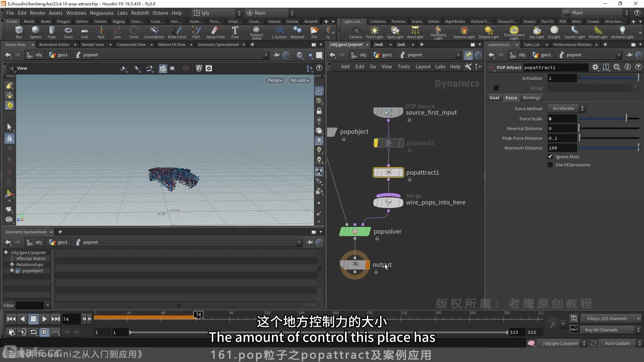Select the Curve Bezier tool
This screenshot has height=362, width=644.
tap(154, 33)
